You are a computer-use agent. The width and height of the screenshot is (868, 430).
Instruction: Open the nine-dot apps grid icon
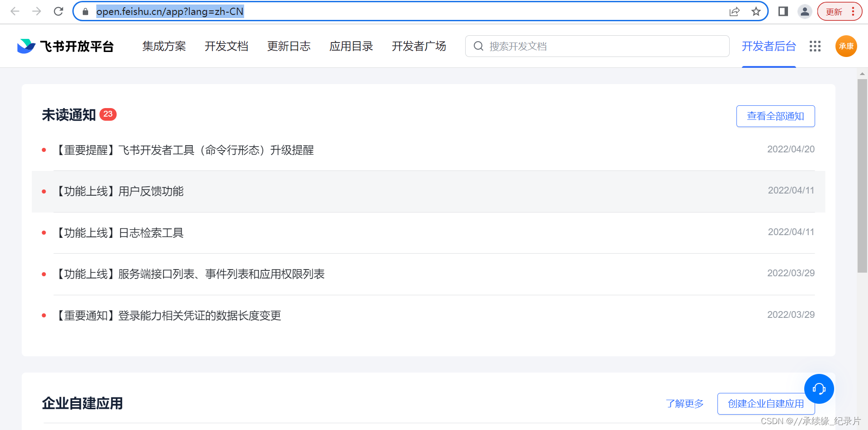(815, 46)
